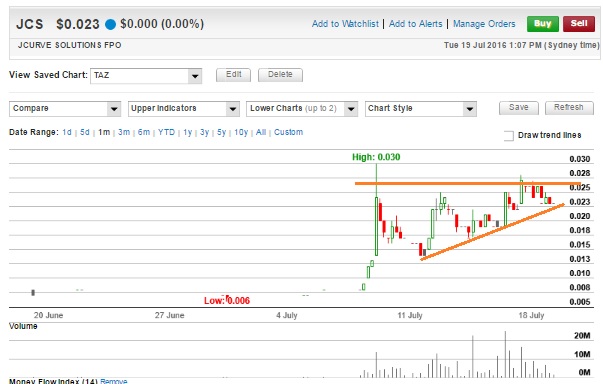The width and height of the screenshot is (603, 384).
Task: Choose the Custom date range
Action: 288,132
